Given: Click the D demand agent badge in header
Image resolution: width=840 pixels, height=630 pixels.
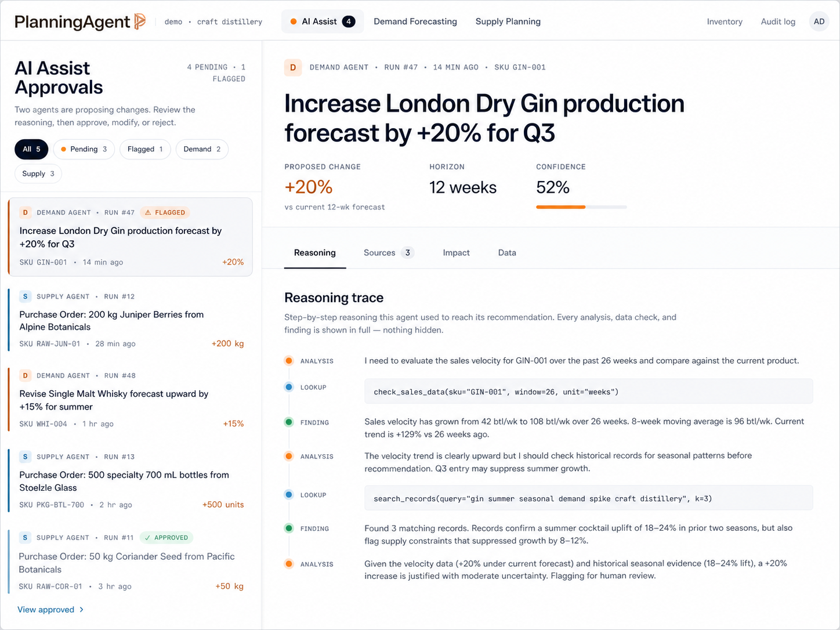Looking at the screenshot, I should 293,67.
